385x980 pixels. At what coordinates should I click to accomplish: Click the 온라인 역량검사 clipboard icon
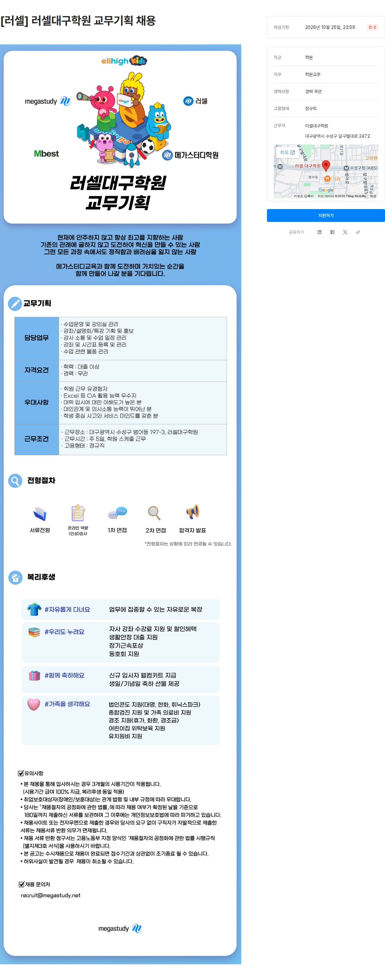78,513
